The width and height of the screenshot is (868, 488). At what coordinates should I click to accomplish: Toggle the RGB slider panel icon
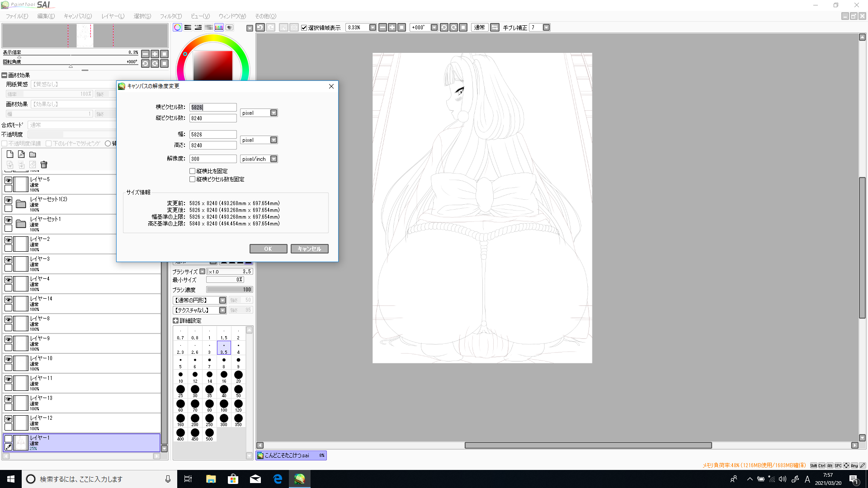pos(188,28)
